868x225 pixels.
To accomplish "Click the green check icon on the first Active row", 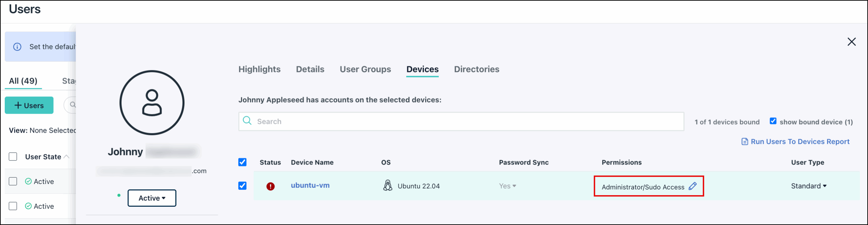I will click(28, 181).
